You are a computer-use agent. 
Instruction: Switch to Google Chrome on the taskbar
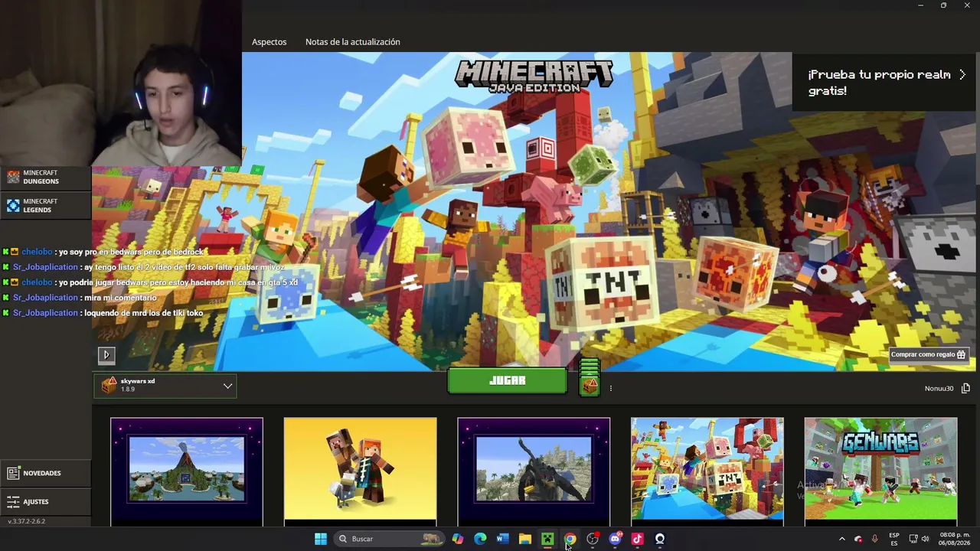pos(570,539)
